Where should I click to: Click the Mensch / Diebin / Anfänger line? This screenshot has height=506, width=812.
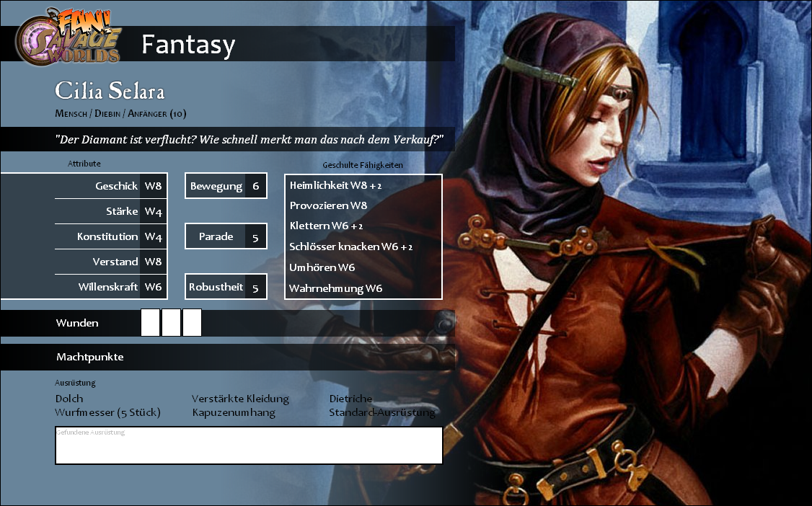click(120, 113)
